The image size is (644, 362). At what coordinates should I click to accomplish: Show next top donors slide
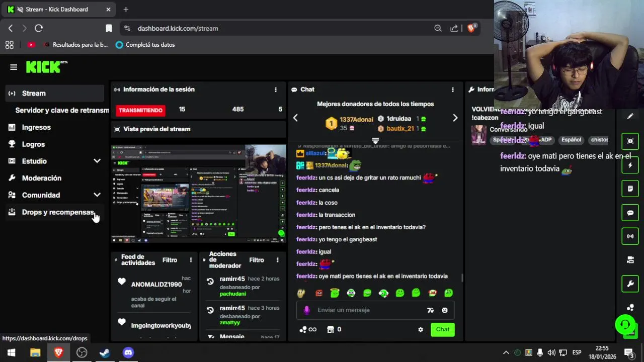coord(455,118)
